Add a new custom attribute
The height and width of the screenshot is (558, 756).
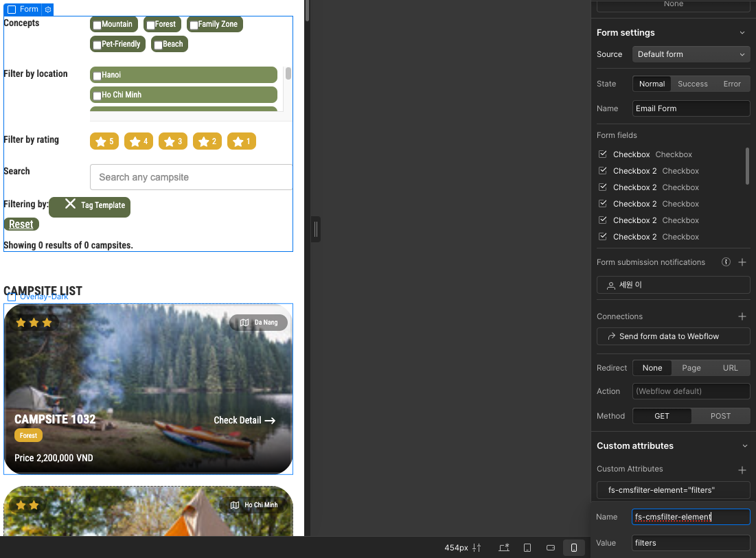tap(742, 470)
